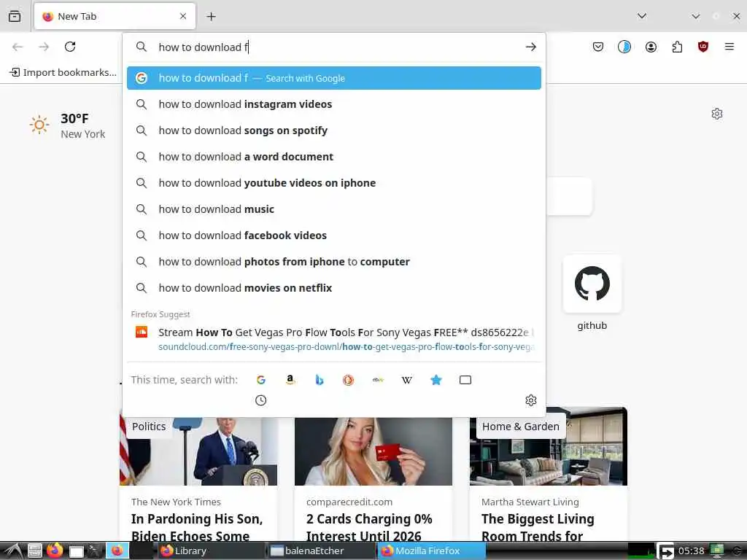Screen dimensions: 747x560
Task: Pick suggestion 'youtube videos on iphone'
Action: [x=334, y=183]
